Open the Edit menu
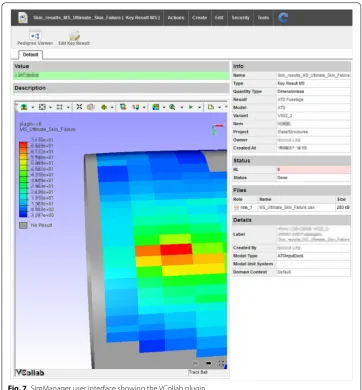362x390 pixels. pyautogui.click(x=219, y=18)
